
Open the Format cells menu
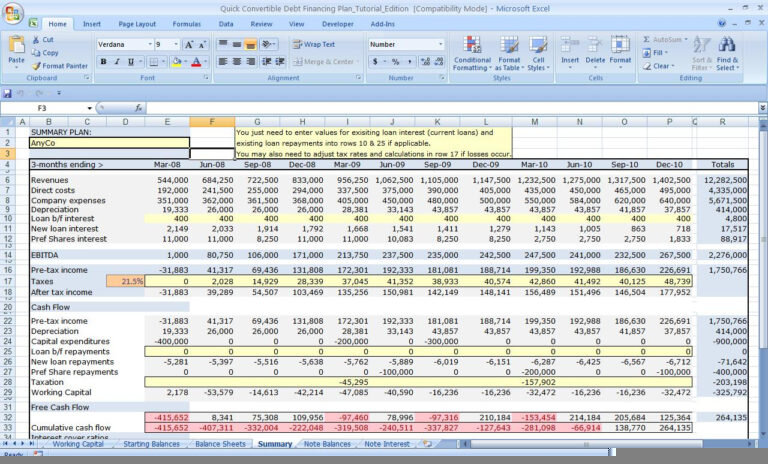pyautogui.click(x=620, y=52)
